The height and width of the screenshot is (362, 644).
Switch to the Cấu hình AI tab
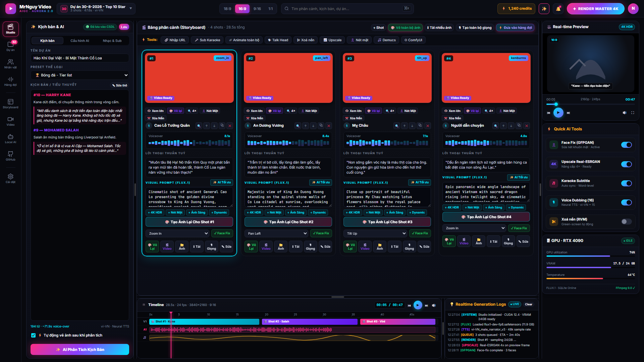[x=80, y=41]
